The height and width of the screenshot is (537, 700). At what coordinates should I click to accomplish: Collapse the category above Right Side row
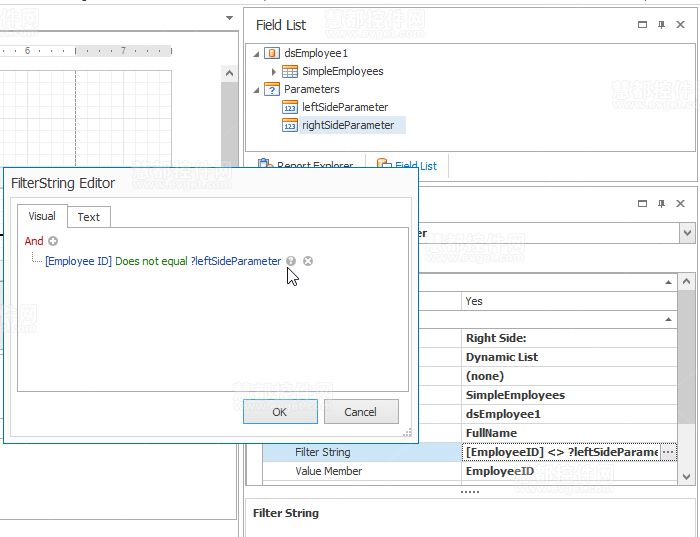pyautogui.click(x=668, y=320)
